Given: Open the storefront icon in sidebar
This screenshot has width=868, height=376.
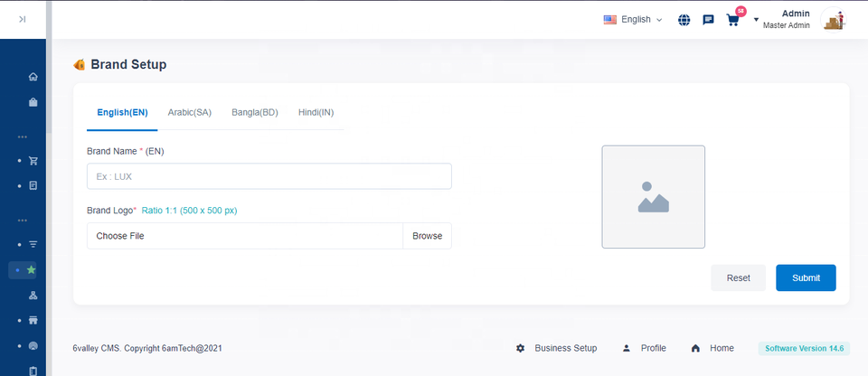Looking at the screenshot, I should (x=33, y=320).
